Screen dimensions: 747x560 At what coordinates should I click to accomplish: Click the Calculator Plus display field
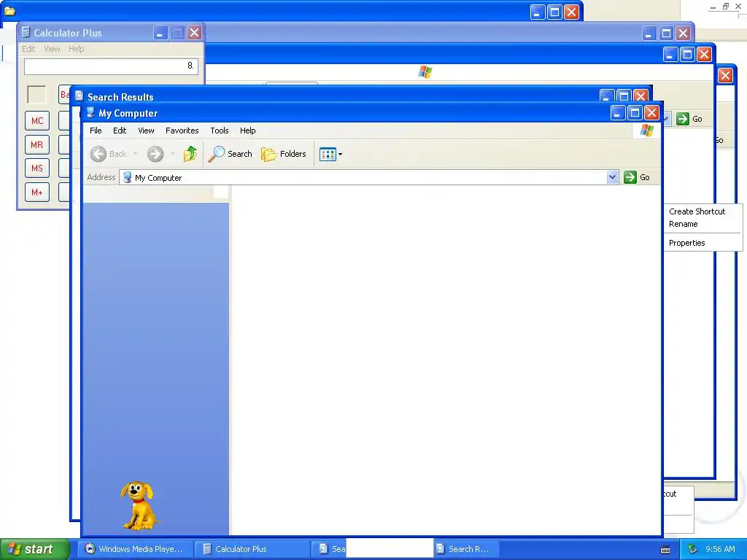(111, 66)
